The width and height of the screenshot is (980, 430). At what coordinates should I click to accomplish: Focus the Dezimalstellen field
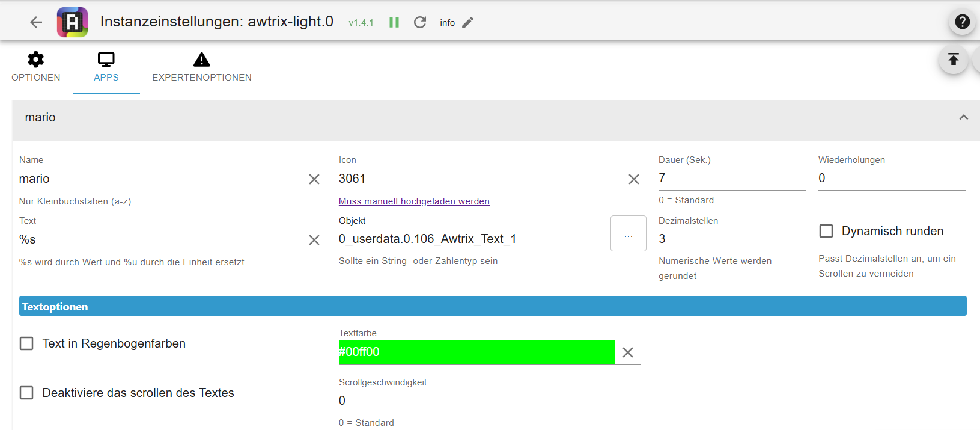pyautogui.click(x=732, y=239)
